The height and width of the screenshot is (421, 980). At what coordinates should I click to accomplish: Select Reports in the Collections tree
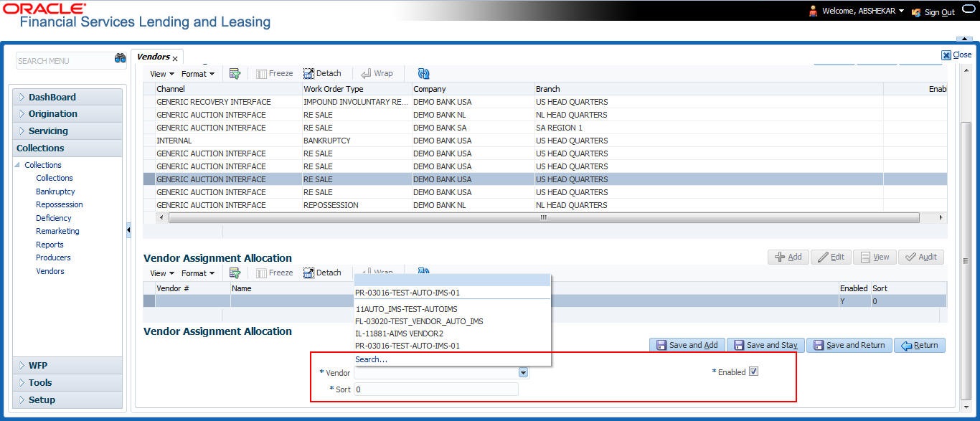[50, 245]
